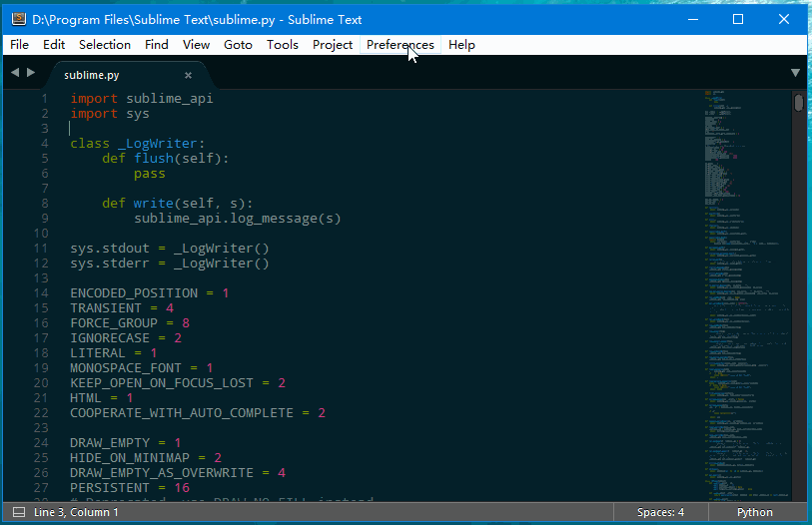Close the Sublime Text window
This screenshot has height=525, width=812.
[x=783, y=19]
